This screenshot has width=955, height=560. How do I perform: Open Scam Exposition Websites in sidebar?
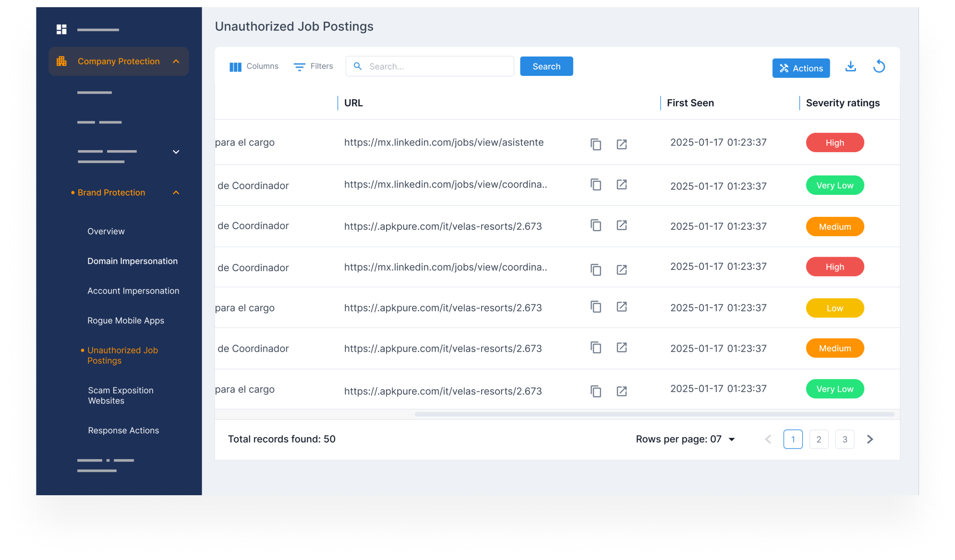(121, 395)
